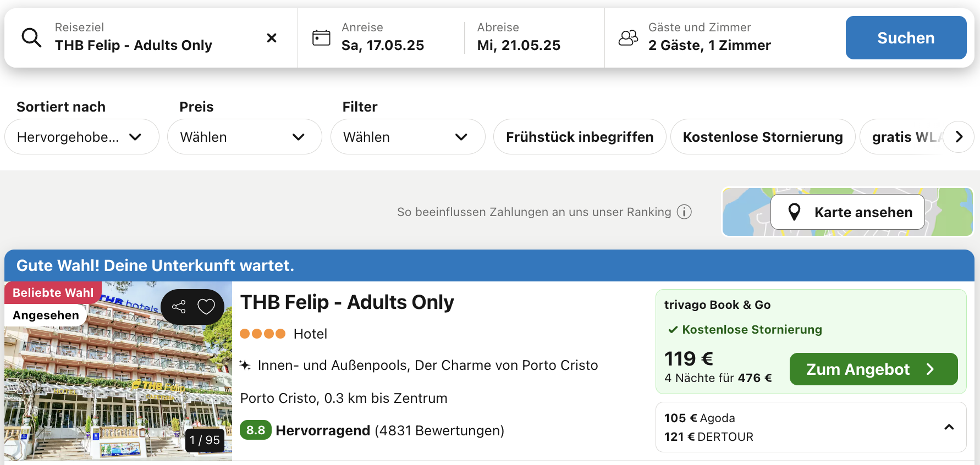Click the Beliebte Wahl badge
Screen dimensions: 980x465
click(53, 293)
